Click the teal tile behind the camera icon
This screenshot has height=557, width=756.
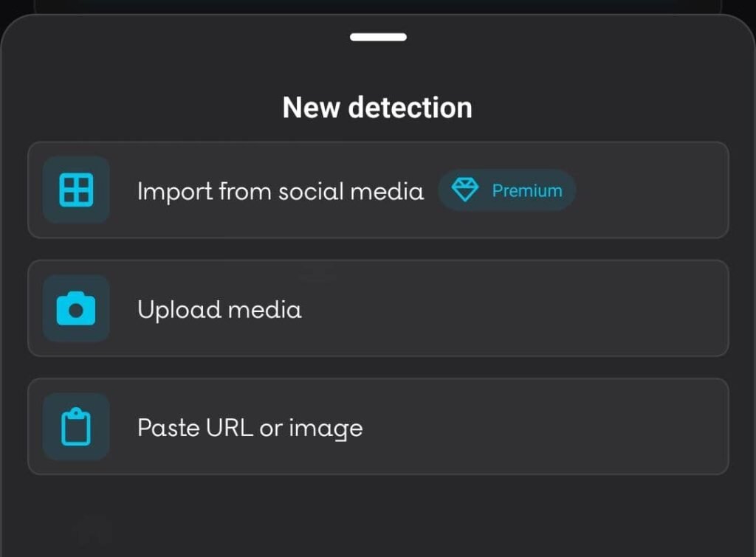[76, 308]
